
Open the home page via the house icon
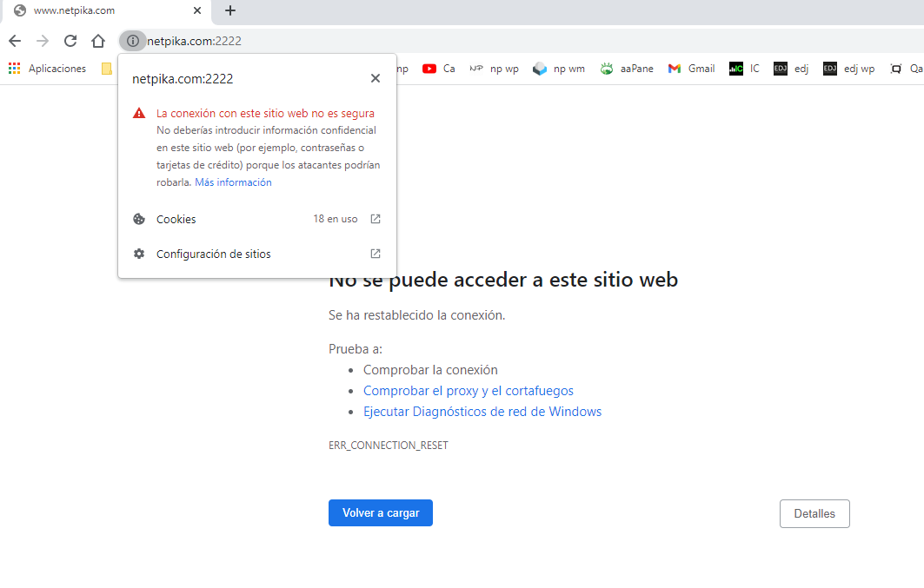click(x=98, y=41)
